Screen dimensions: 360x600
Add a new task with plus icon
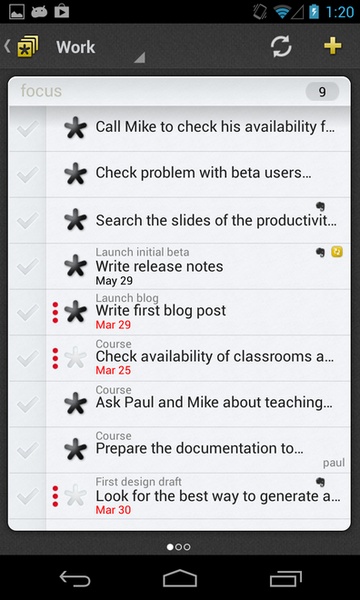[x=332, y=46]
